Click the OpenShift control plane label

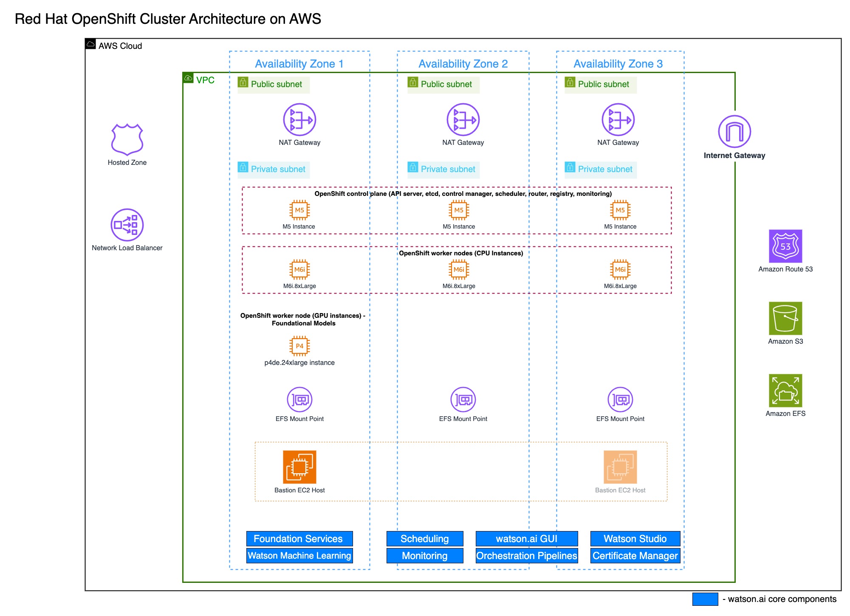[463, 194]
